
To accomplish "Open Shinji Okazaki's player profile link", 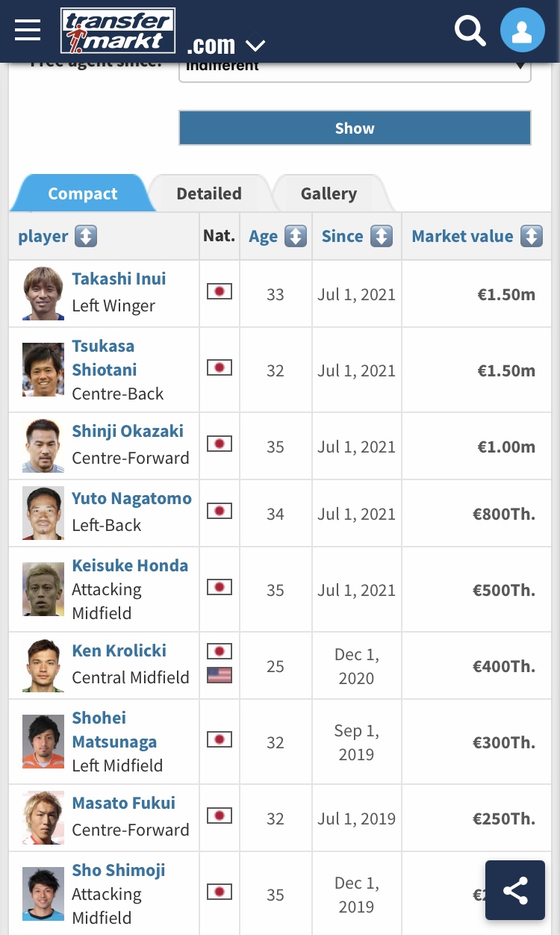I will 128,431.
